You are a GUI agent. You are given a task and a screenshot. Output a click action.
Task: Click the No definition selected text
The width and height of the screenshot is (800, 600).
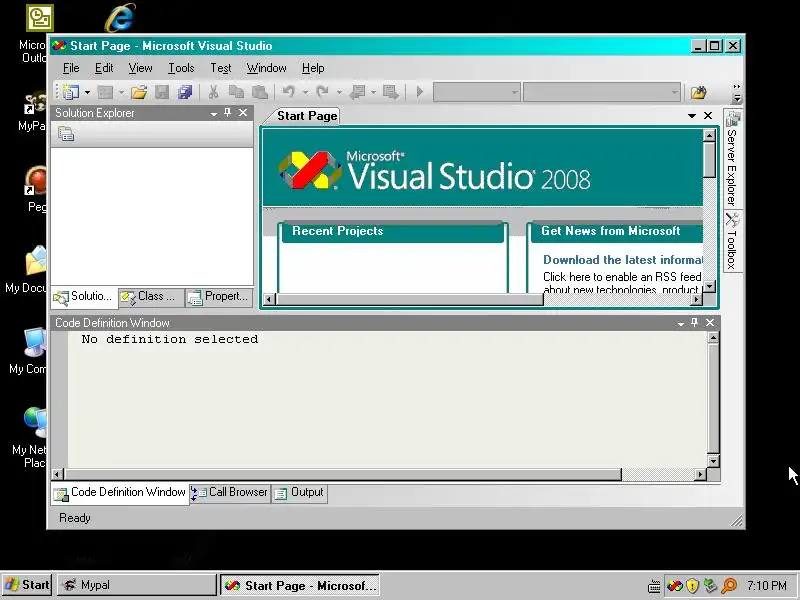click(169, 339)
